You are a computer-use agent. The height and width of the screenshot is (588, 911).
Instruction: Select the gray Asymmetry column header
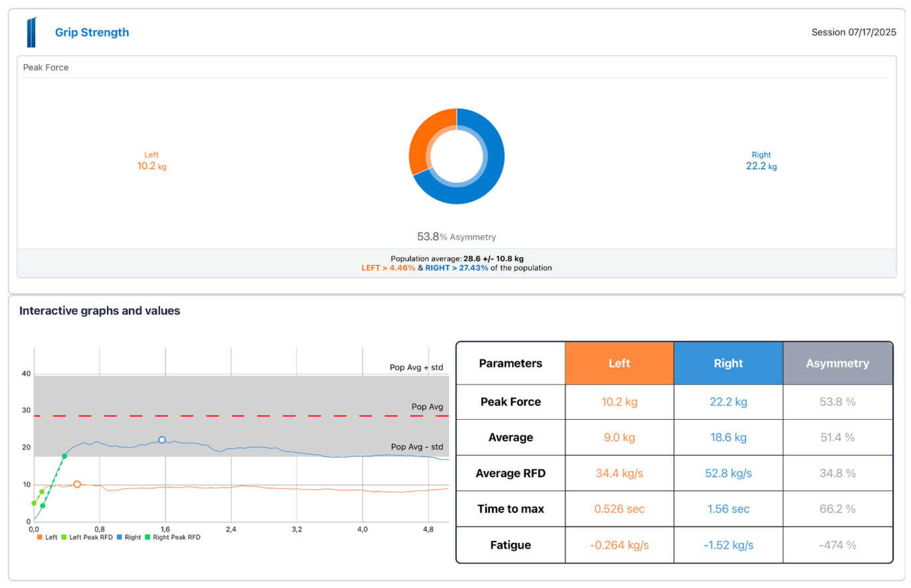click(838, 363)
